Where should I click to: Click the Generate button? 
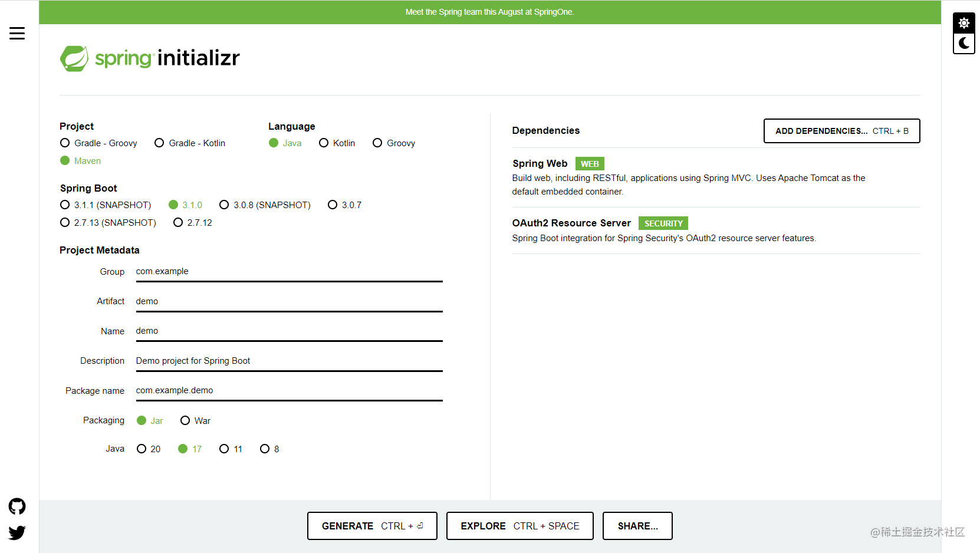[x=372, y=526]
